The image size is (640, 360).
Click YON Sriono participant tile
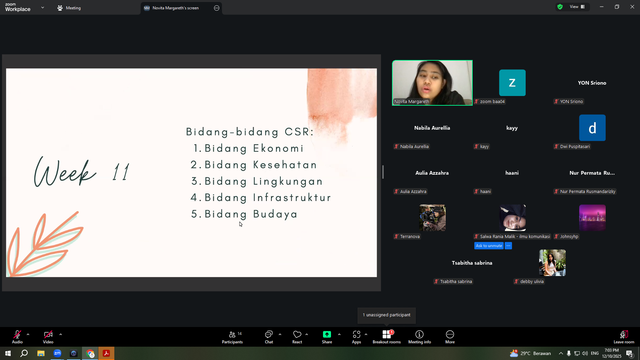point(592,83)
